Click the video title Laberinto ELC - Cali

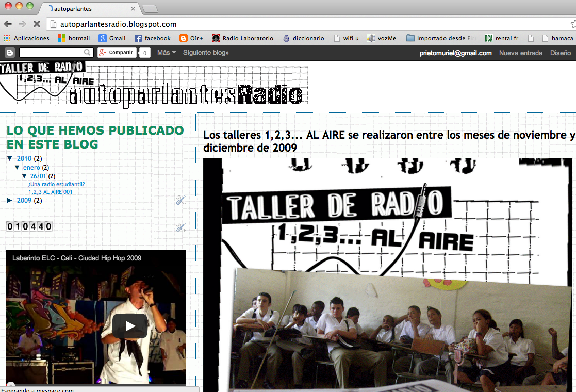(x=77, y=258)
